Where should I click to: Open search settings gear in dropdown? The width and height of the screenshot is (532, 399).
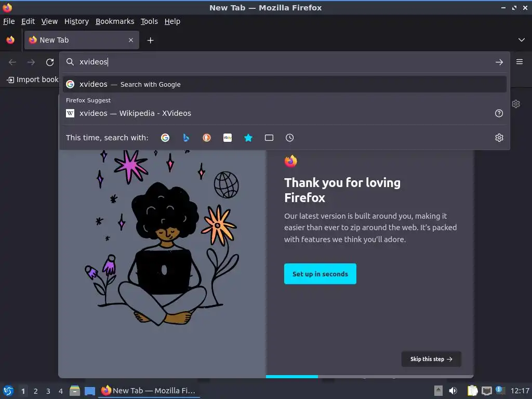click(x=499, y=138)
